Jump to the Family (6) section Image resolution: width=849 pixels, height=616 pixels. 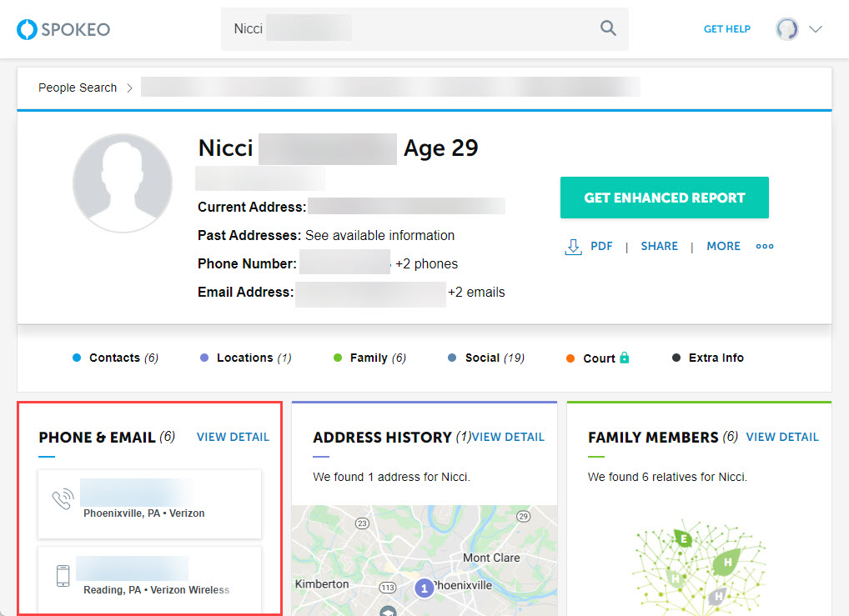pyautogui.click(x=369, y=358)
